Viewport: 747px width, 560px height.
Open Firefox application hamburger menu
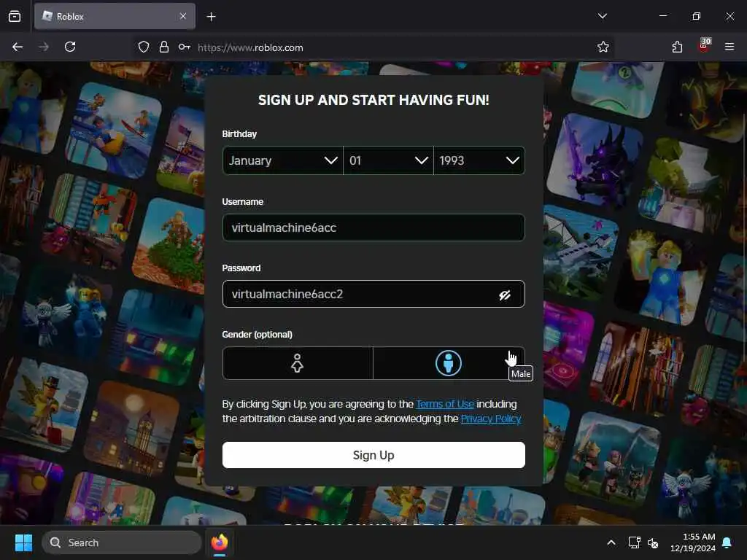(729, 47)
